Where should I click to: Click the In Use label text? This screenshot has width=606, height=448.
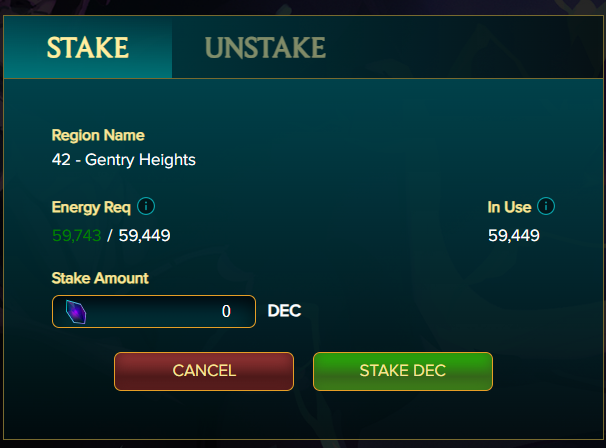tap(509, 207)
